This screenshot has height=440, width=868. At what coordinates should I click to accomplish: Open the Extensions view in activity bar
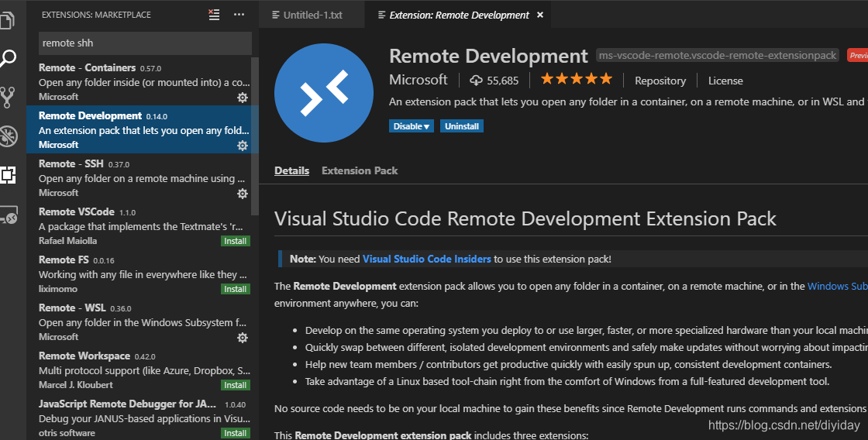point(8,175)
